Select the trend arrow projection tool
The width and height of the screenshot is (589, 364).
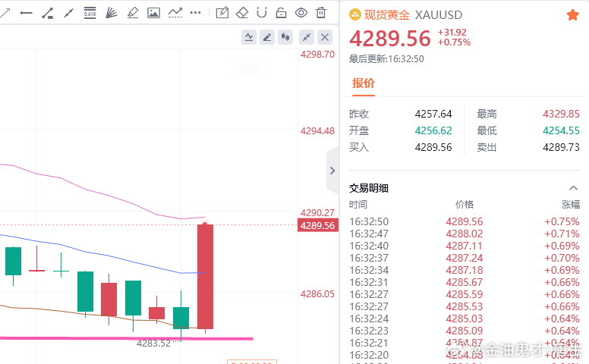point(175,13)
